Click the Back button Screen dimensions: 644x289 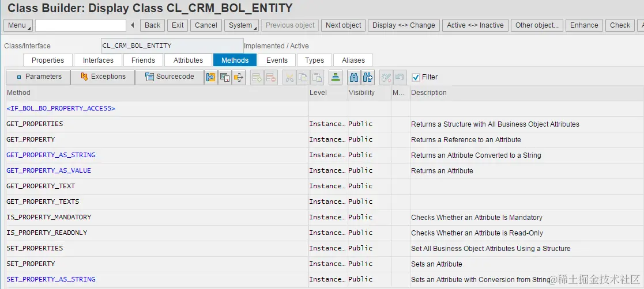coord(152,25)
